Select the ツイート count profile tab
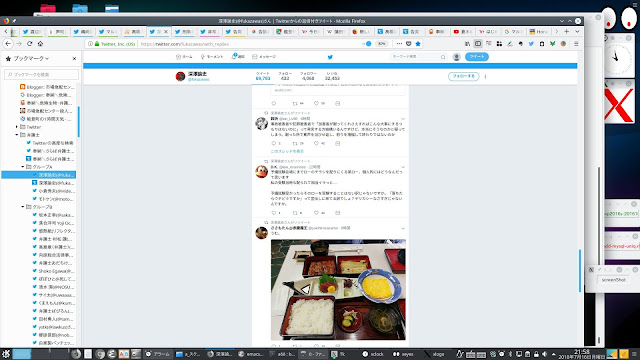The image size is (640, 360). (x=263, y=76)
